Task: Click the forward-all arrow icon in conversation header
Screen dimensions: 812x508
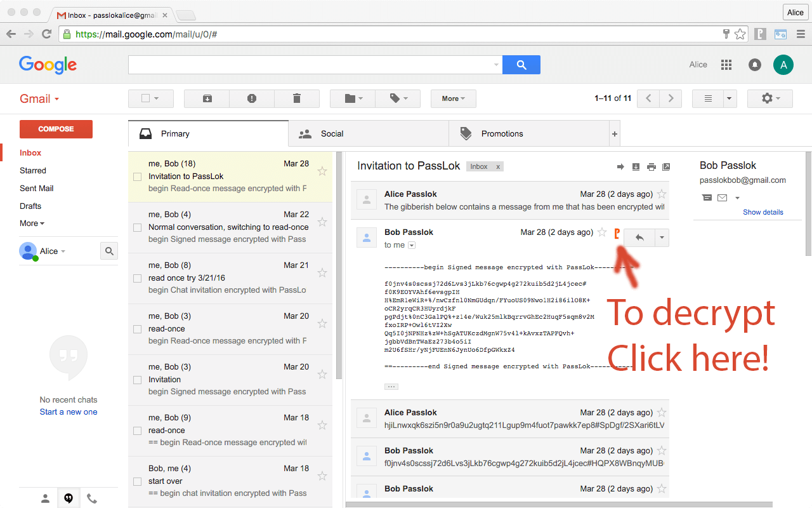Action: [x=620, y=167]
